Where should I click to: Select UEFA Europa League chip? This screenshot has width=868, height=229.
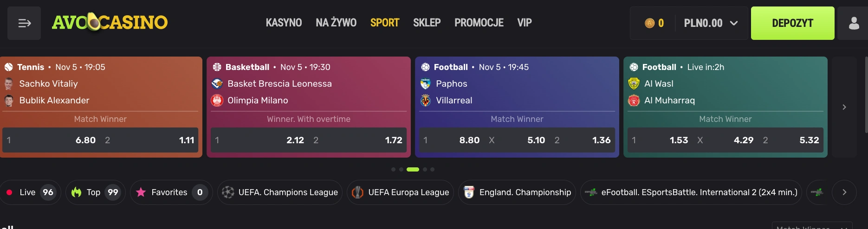(400, 192)
